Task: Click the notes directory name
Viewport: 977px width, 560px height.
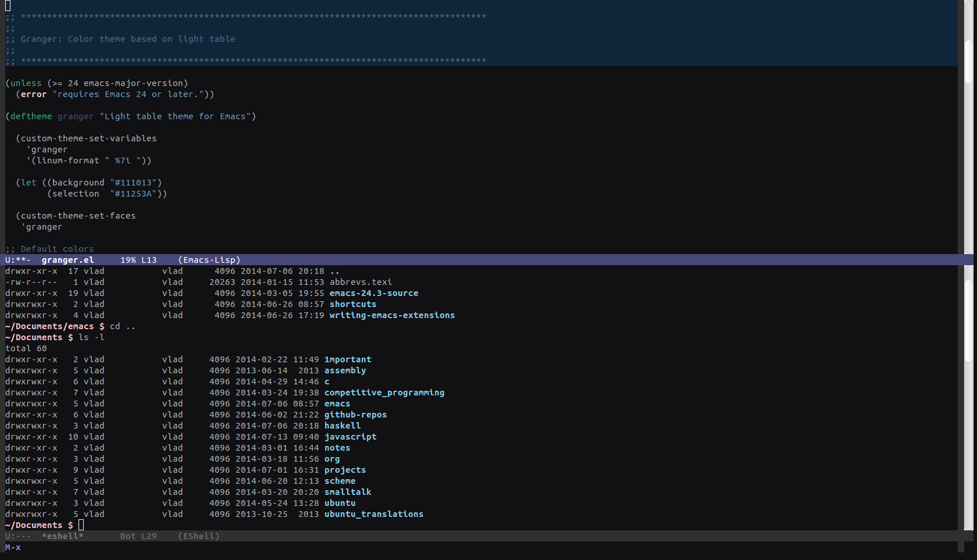Action: tap(337, 448)
